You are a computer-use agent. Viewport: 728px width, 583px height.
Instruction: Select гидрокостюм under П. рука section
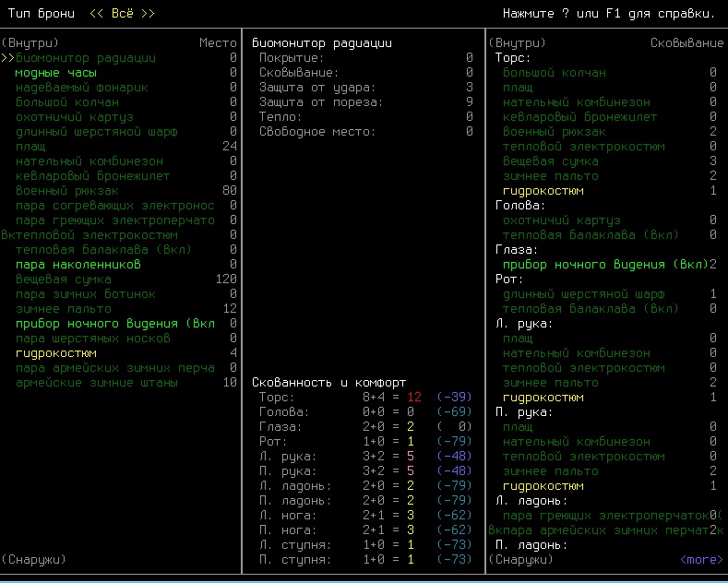click(x=610, y=486)
